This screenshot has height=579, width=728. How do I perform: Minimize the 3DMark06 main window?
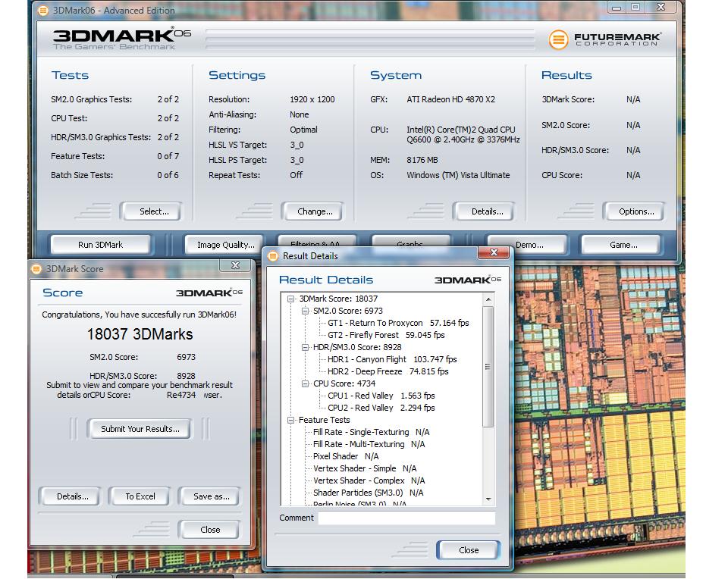(617, 8)
